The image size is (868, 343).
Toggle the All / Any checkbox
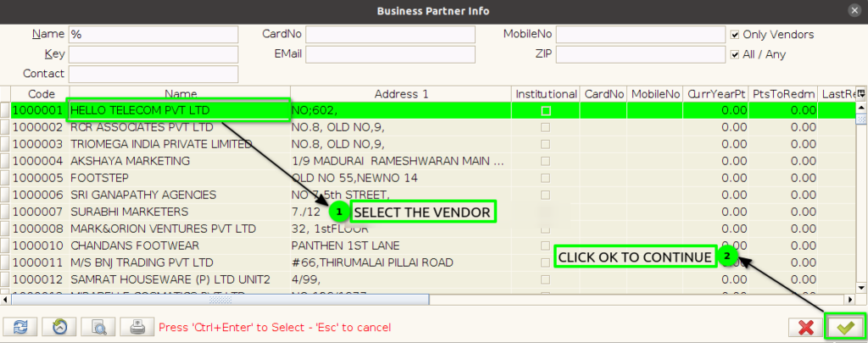[x=735, y=54]
